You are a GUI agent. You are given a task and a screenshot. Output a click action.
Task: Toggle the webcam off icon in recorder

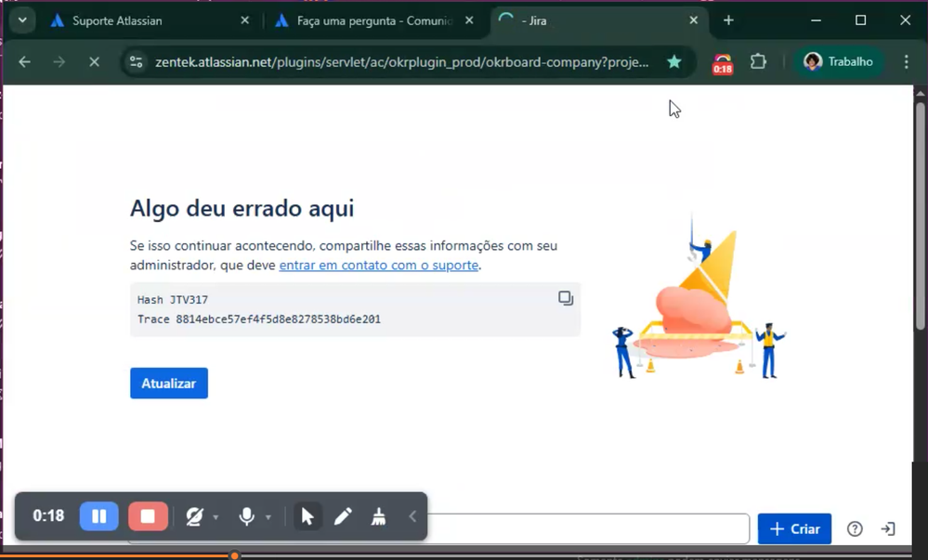click(194, 517)
